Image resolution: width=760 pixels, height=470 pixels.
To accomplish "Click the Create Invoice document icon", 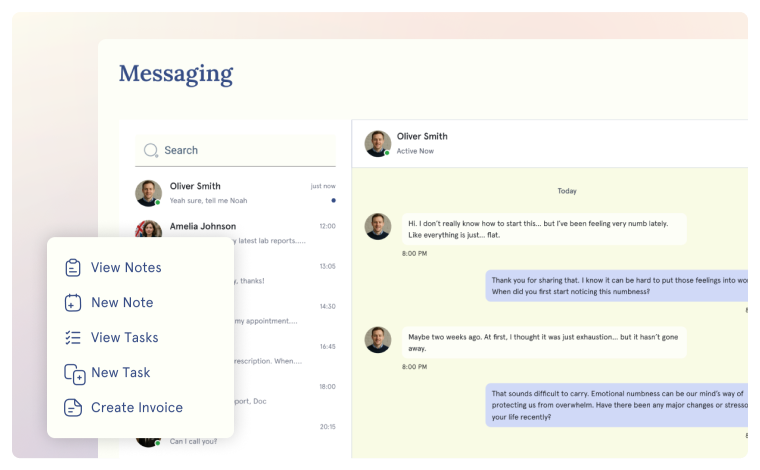I will pyautogui.click(x=73, y=407).
